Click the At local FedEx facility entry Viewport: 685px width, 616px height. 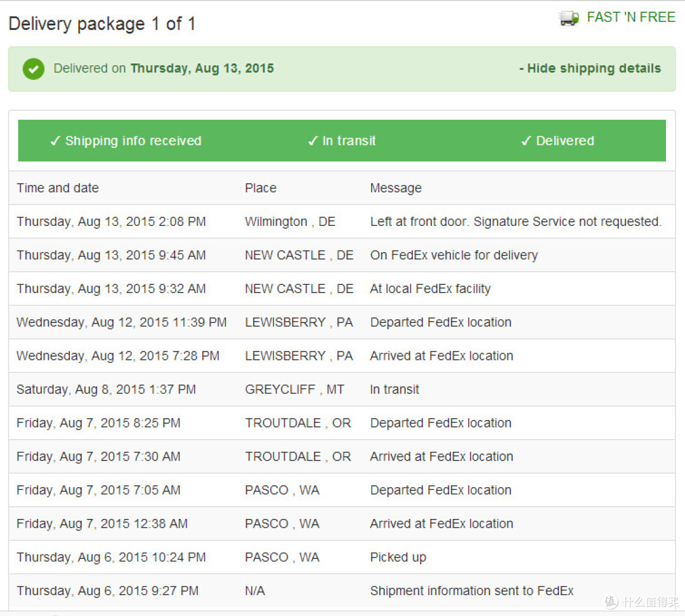click(x=430, y=289)
